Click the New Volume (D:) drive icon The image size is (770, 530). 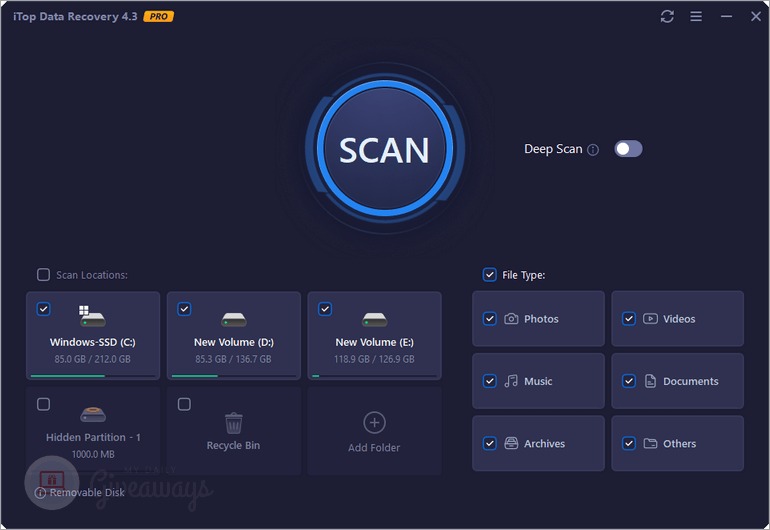234,320
